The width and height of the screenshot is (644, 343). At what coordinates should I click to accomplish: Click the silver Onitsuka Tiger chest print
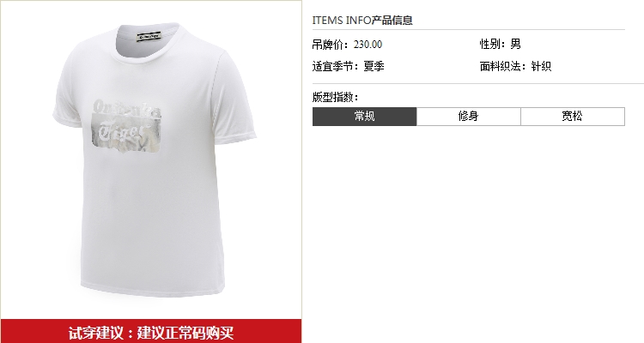126,126
